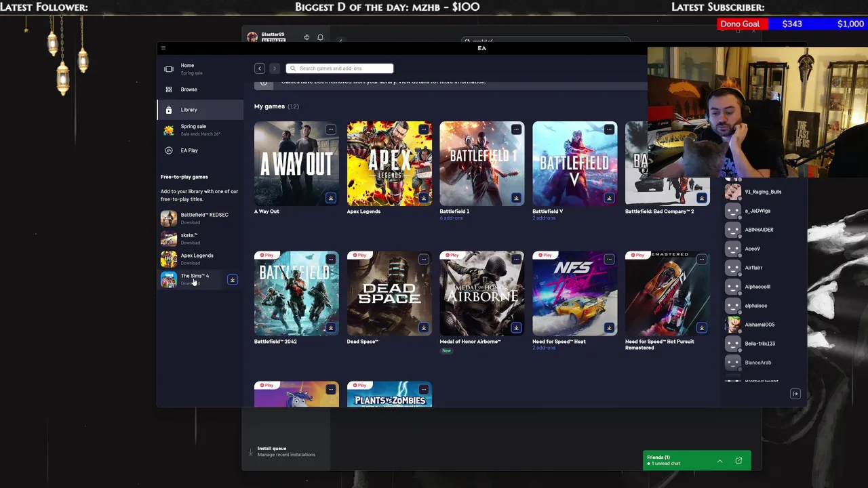Open Home in the sidebar
The image size is (868, 488).
[x=200, y=68]
